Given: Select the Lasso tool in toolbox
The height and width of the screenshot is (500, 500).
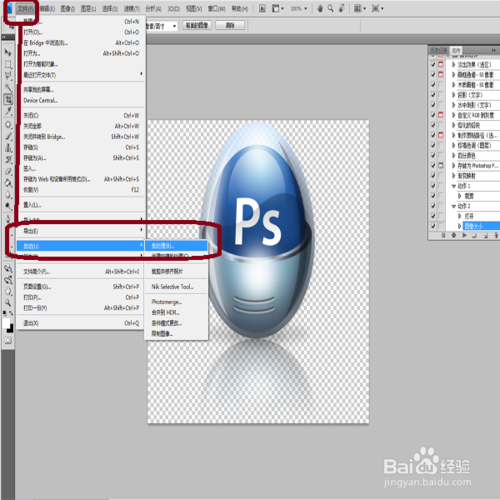Looking at the screenshot, I should (x=8, y=75).
